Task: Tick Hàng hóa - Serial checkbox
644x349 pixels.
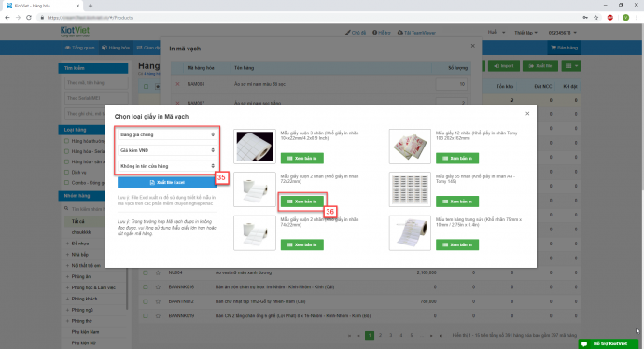Action: [x=66, y=151]
